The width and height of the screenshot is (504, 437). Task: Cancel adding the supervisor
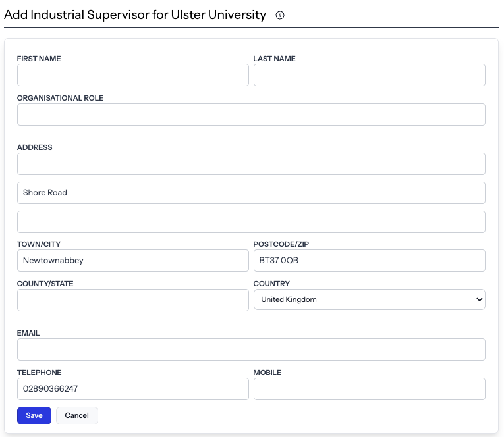point(77,415)
